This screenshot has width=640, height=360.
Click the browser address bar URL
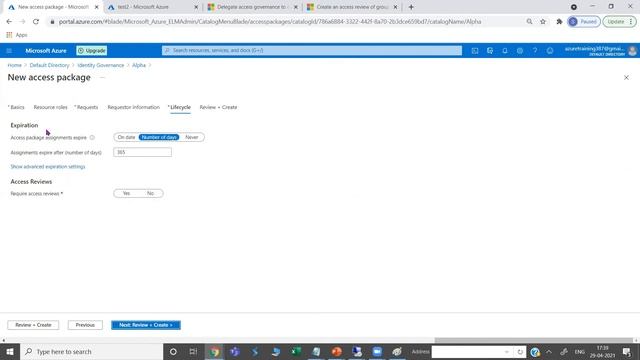270,22
